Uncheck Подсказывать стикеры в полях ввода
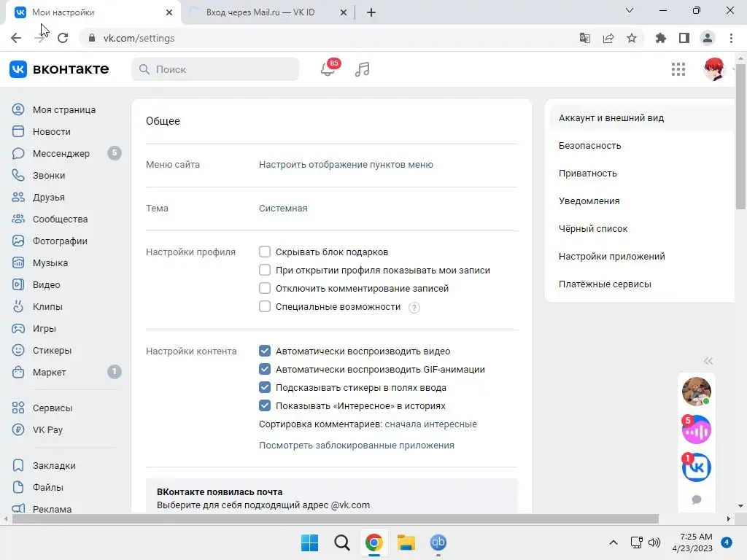Screen dimensions: 747x560 tap(265, 387)
